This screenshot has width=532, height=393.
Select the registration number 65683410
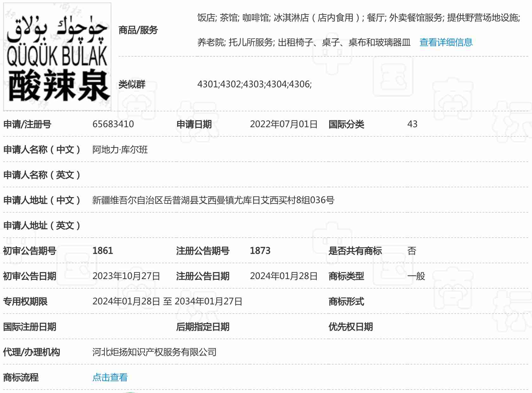tap(113, 124)
